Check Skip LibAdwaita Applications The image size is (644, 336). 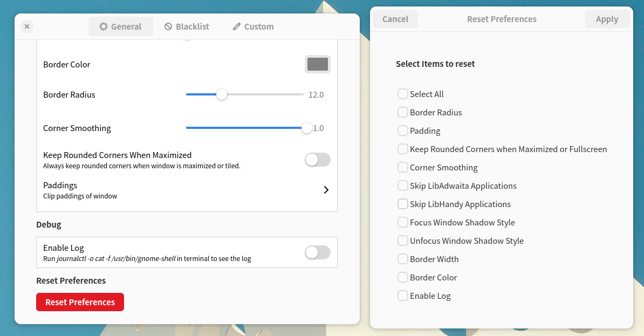point(403,186)
